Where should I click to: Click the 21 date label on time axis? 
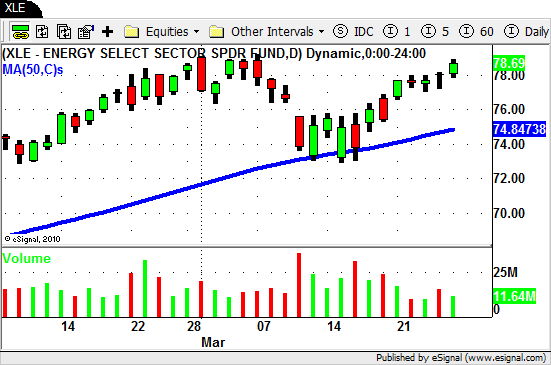click(x=404, y=326)
